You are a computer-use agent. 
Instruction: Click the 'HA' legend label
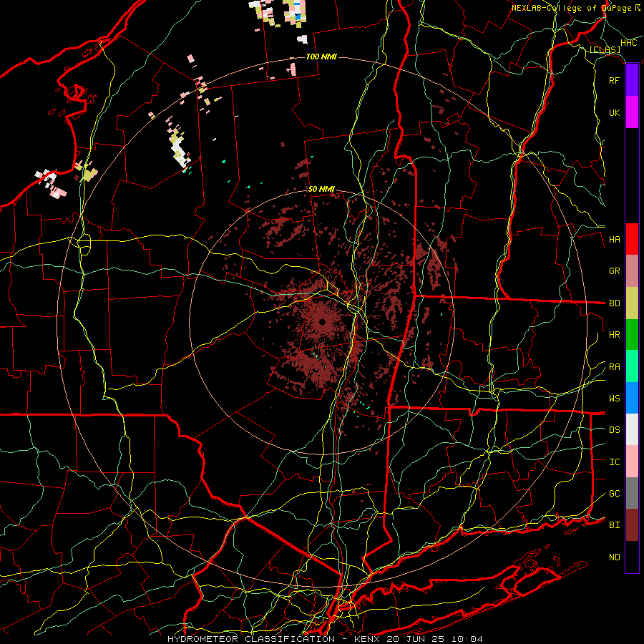[614, 240]
